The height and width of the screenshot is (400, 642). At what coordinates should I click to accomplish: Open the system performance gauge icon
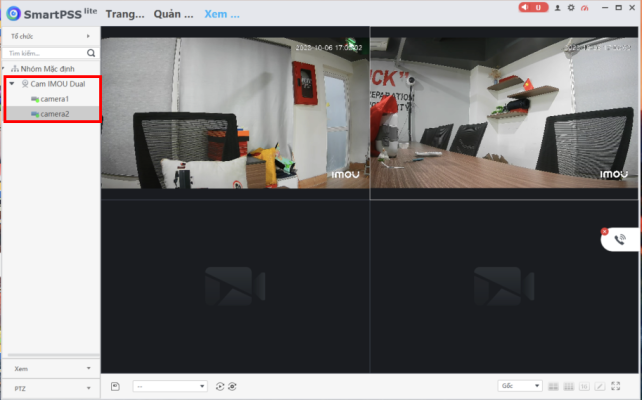[585, 8]
